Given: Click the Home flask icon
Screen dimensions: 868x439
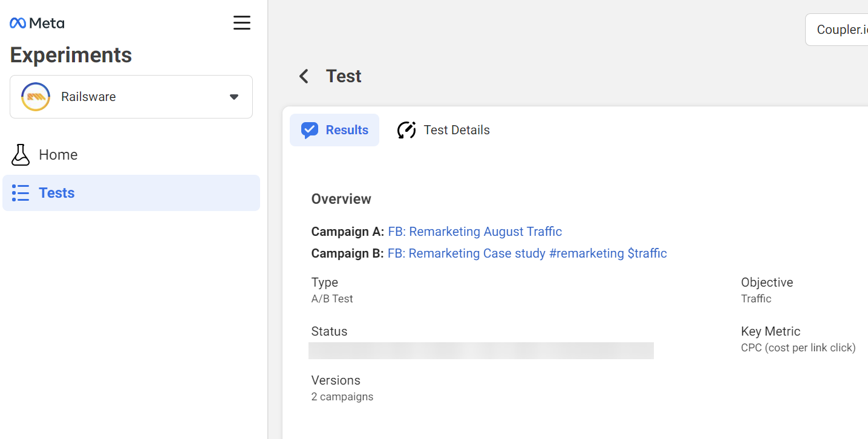Looking at the screenshot, I should pos(21,155).
